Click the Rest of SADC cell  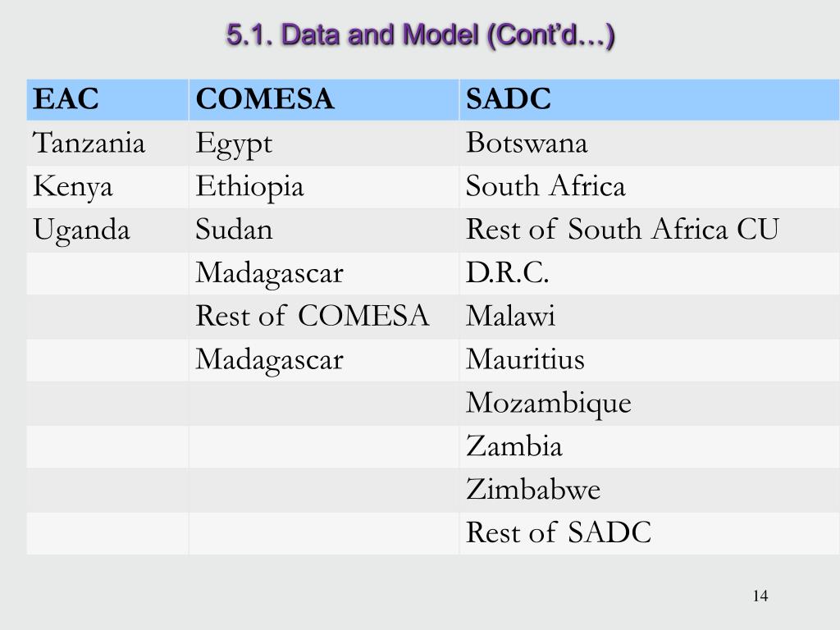click(650, 533)
